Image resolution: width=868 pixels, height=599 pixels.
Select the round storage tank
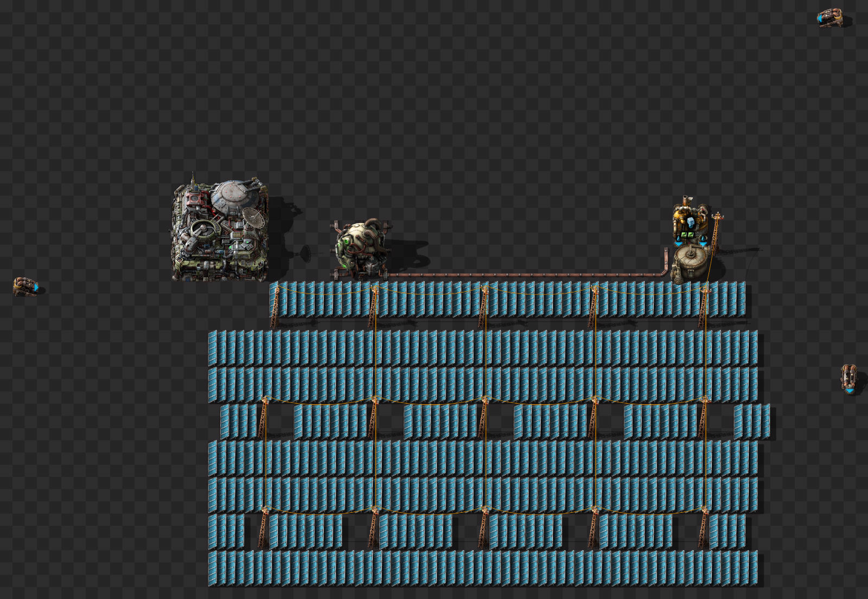(691, 263)
